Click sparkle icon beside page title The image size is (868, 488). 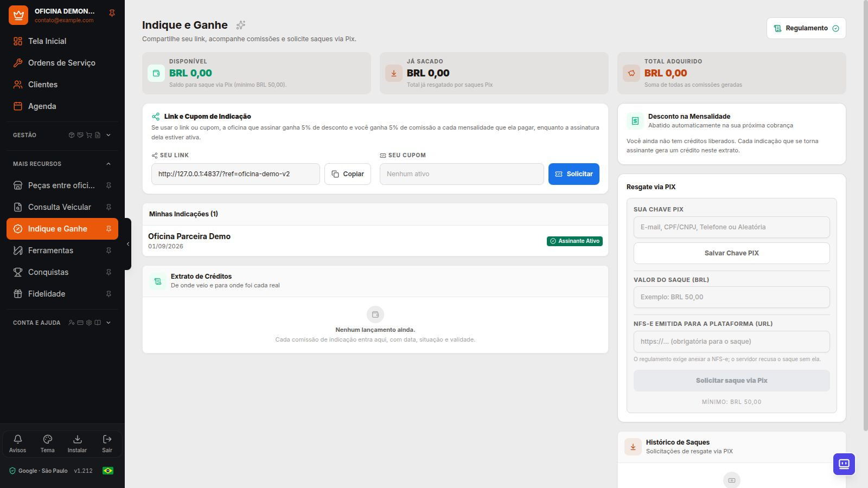[241, 25]
